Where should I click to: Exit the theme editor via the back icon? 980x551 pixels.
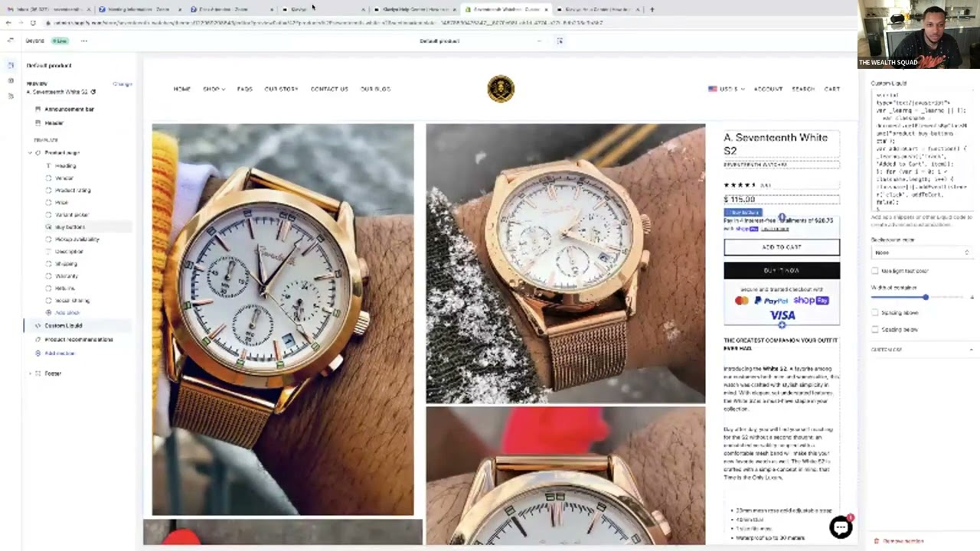coord(11,41)
